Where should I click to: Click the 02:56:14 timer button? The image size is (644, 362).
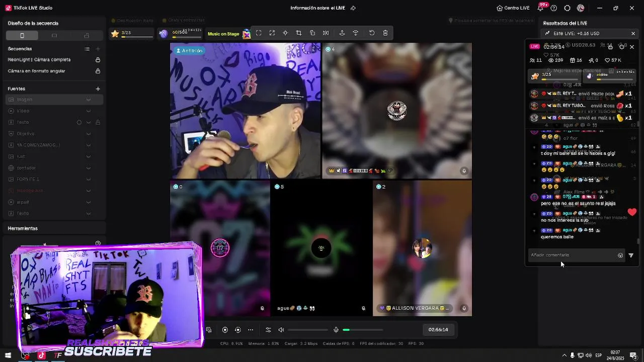438,330
